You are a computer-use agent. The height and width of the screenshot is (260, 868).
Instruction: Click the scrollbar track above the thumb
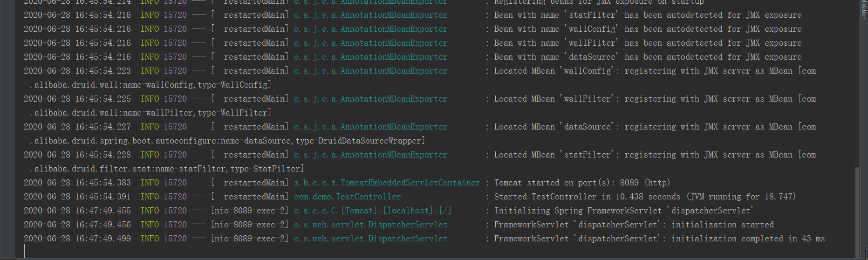tap(857, 93)
